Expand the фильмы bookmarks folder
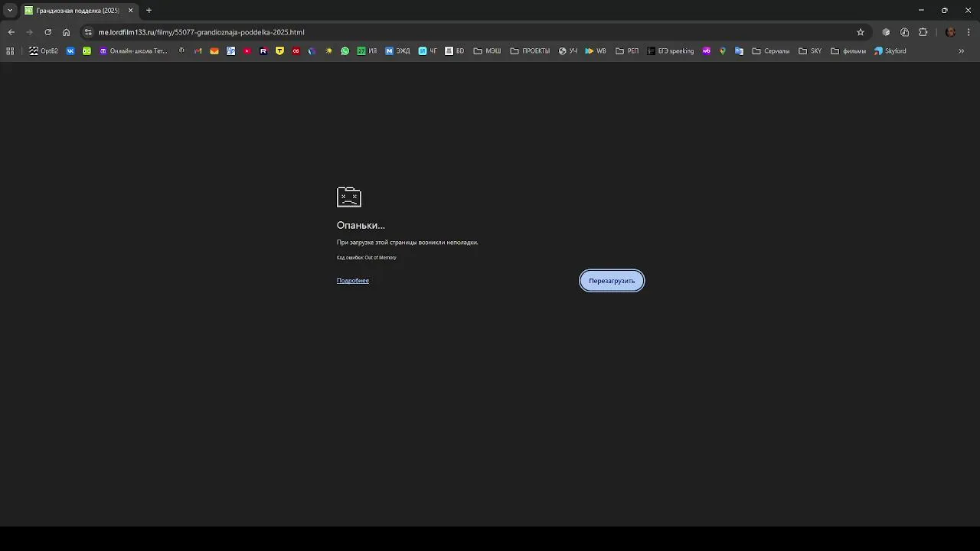Viewport: 980px width, 551px height. 848,51
